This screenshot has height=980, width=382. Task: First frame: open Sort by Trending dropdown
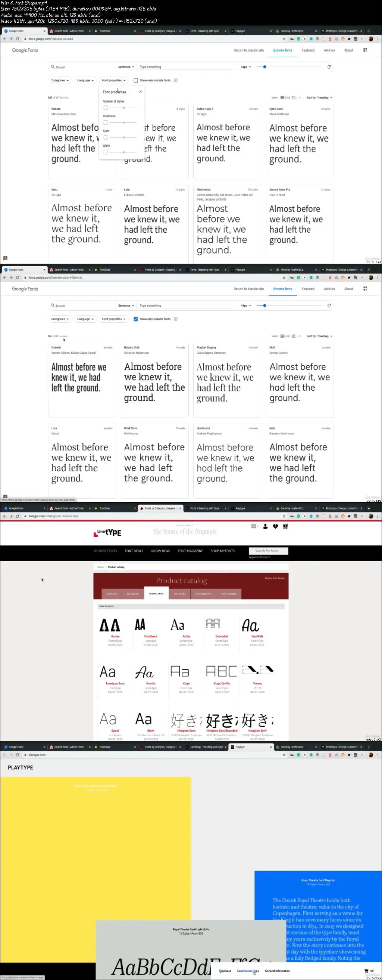point(319,97)
